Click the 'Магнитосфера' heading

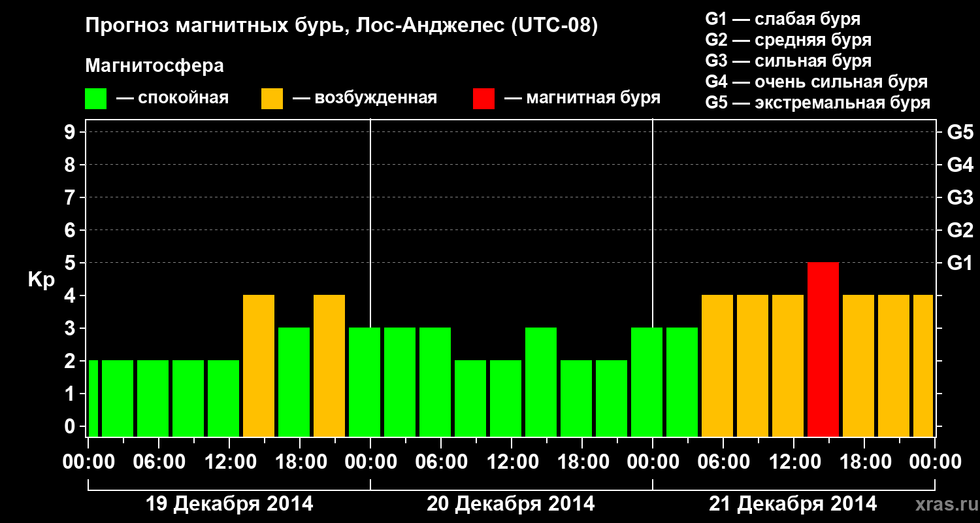point(155,66)
